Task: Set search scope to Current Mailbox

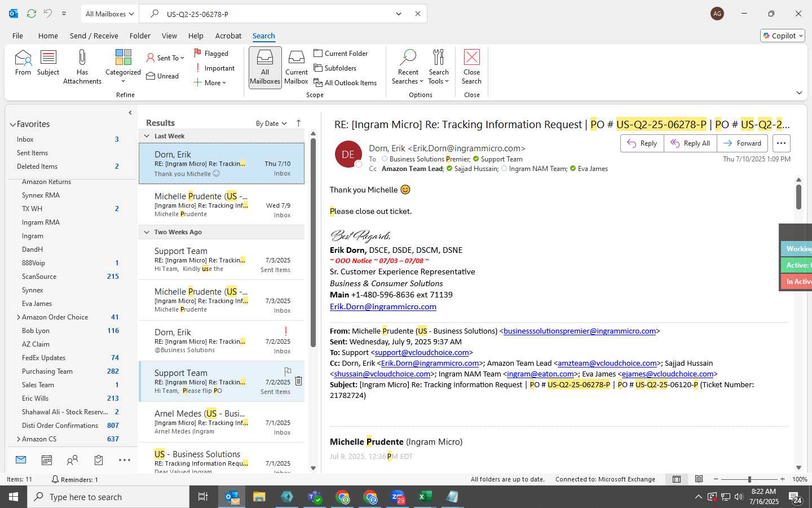Action: (296, 67)
